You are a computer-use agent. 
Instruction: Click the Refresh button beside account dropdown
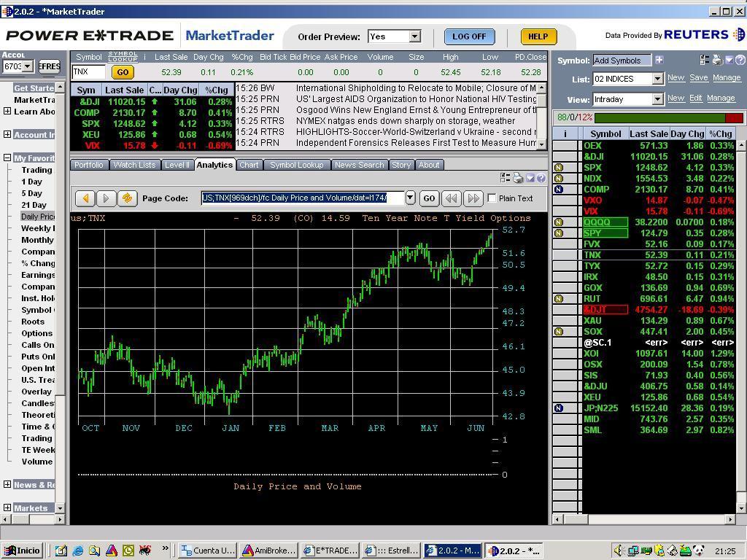click(50, 66)
